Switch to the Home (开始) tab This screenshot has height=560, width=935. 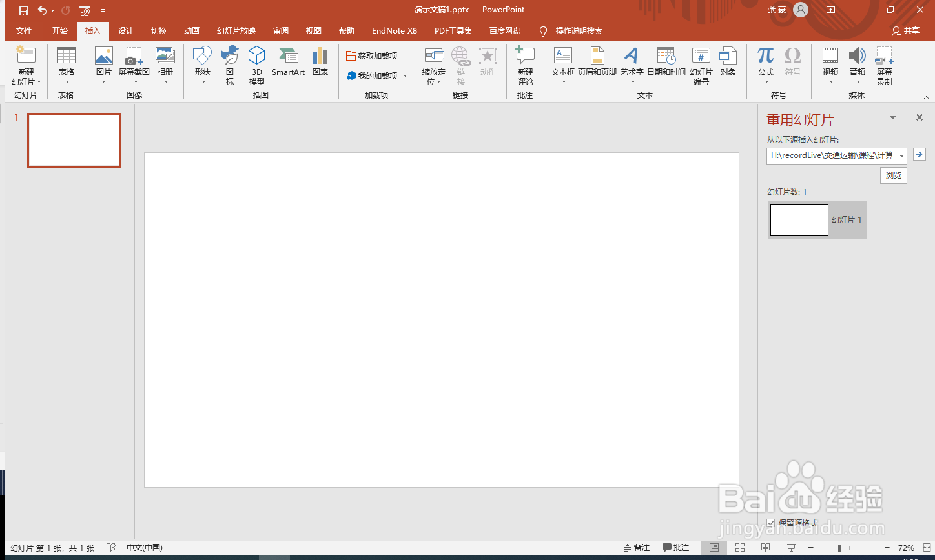(x=60, y=31)
